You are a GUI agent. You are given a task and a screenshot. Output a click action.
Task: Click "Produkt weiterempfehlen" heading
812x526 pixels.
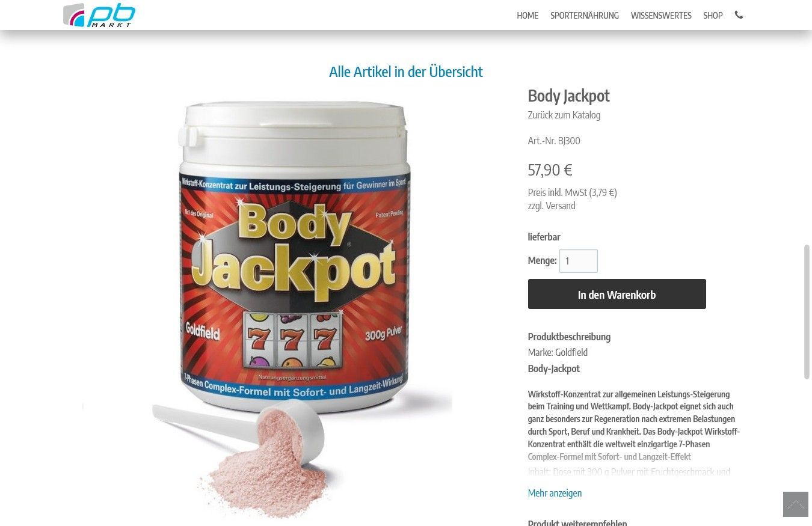tap(577, 522)
